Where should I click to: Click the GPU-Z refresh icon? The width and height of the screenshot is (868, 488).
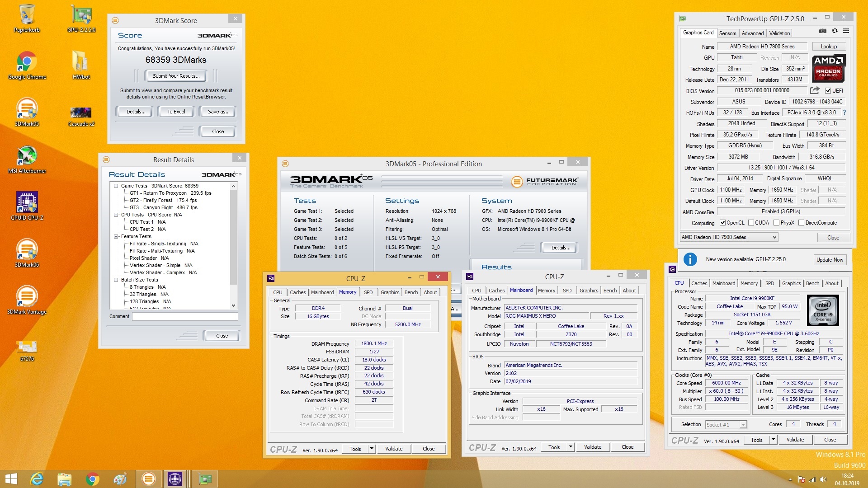[x=835, y=31]
